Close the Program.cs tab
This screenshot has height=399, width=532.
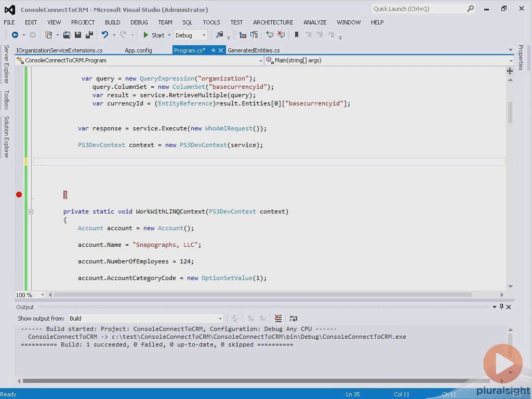click(x=220, y=50)
